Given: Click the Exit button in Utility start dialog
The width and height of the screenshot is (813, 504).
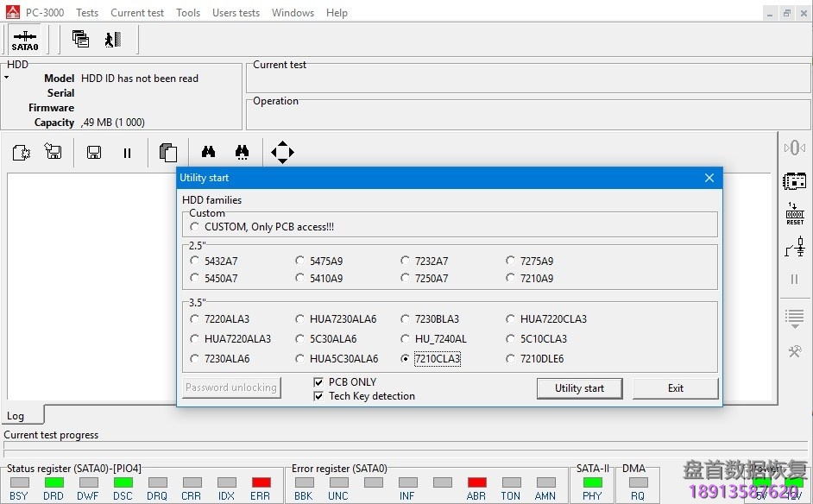Looking at the screenshot, I should click(x=675, y=387).
